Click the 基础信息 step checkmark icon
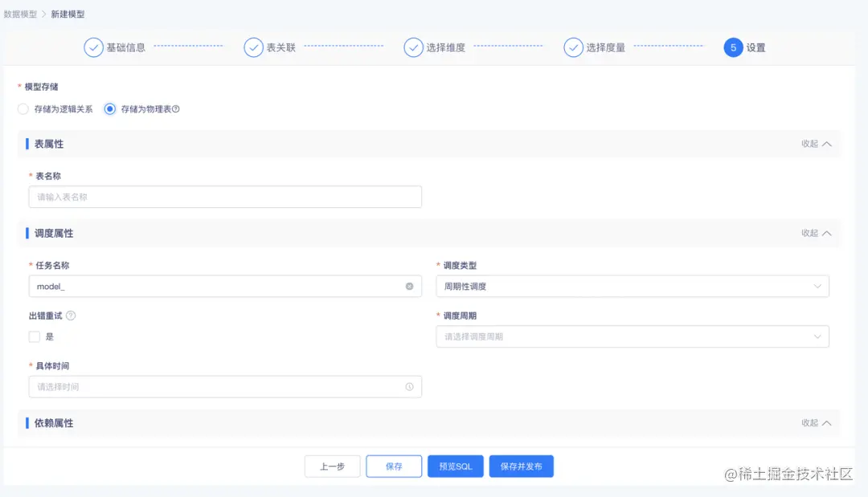This screenshot has height=497, width=868. pos(93,47)
